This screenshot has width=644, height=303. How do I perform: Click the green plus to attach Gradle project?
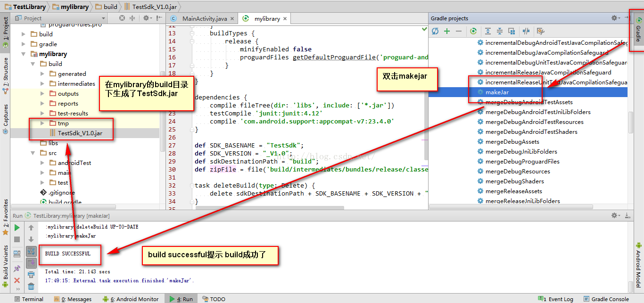pyautogui.click(x=447, y=31)
